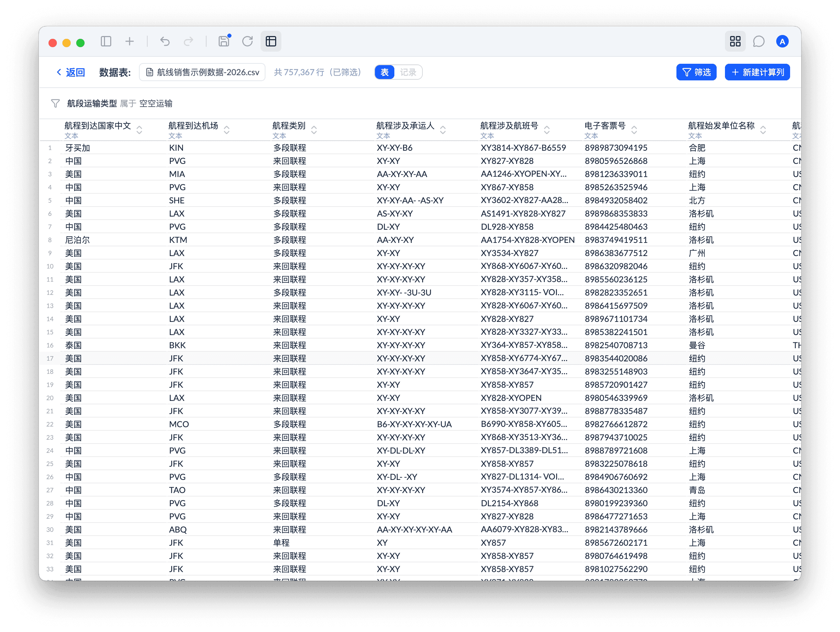Viewport: 840px width, 632px height.
Task: Select ticket number 8983544020086
Action: 616,358
